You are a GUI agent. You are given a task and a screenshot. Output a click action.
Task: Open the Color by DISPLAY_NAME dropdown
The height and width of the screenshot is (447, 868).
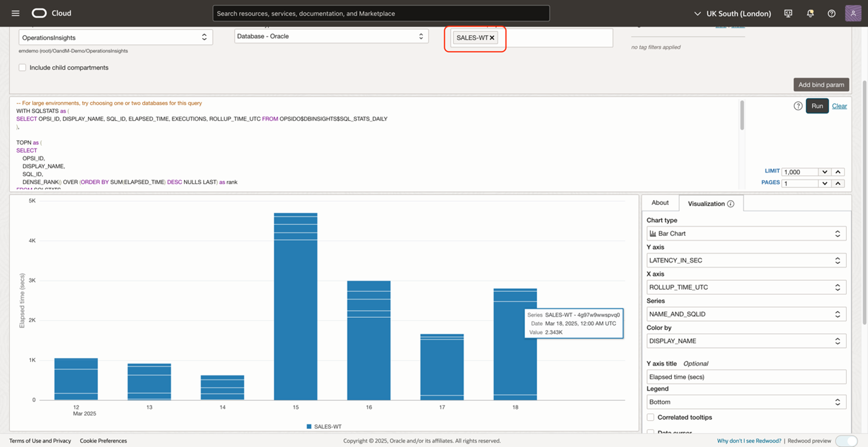tap(746, 341)
